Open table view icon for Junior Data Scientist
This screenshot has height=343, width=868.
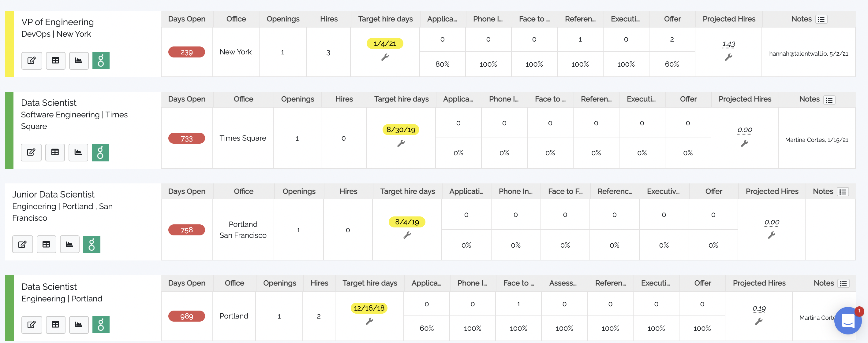coord(46,244)
